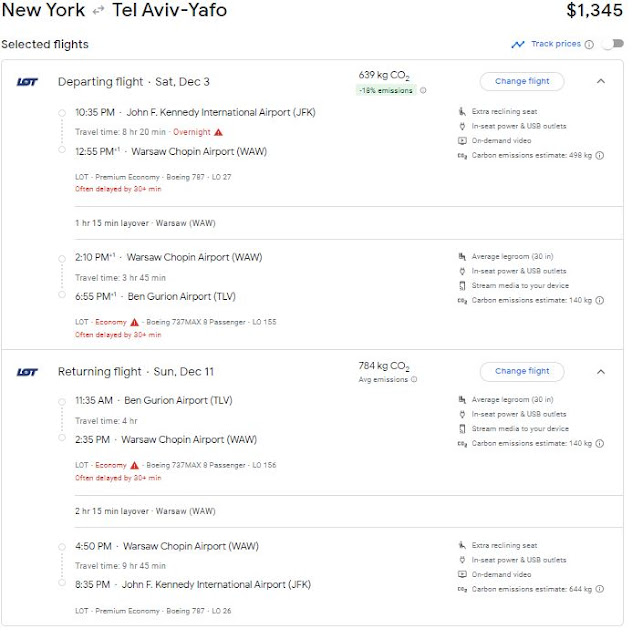This screenshot has width=632, height=639.
Task: Click warning icon next to Boeing 737MAX departing
Action: [x=135, y=322]
